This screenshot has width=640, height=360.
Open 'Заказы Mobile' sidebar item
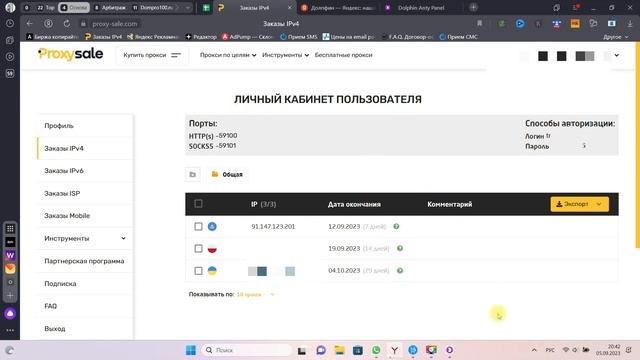67,216
